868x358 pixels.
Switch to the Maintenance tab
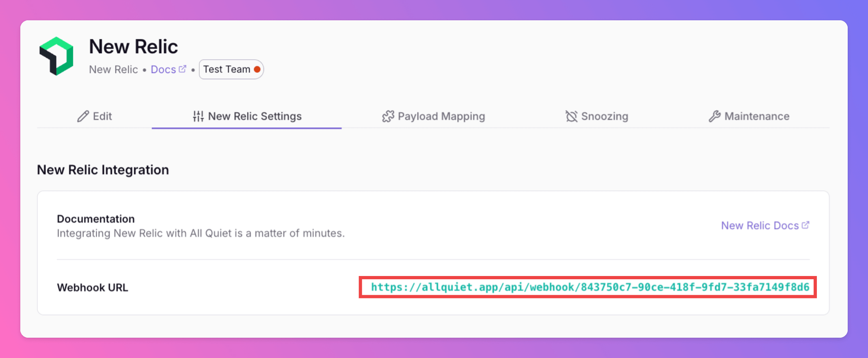tap(749, 116)
